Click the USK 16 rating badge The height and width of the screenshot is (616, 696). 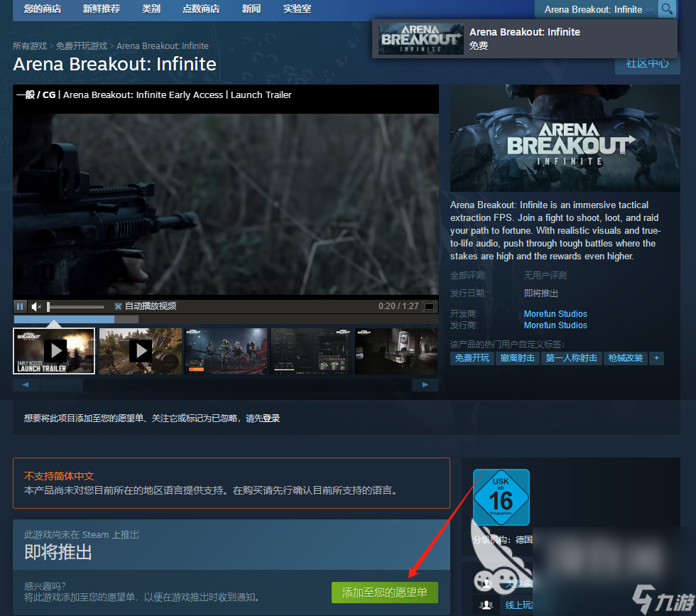tap(501, 497)
